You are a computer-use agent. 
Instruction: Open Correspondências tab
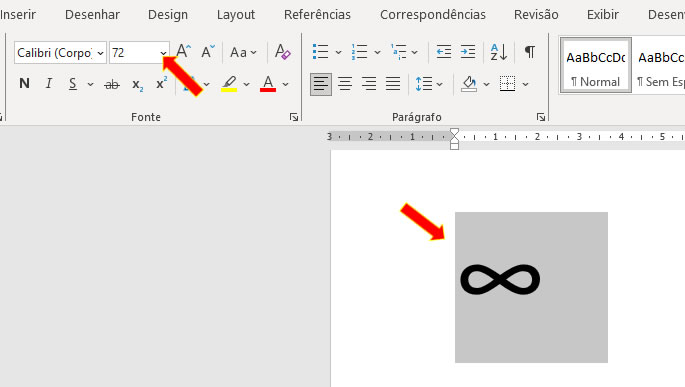click(432, 14)
